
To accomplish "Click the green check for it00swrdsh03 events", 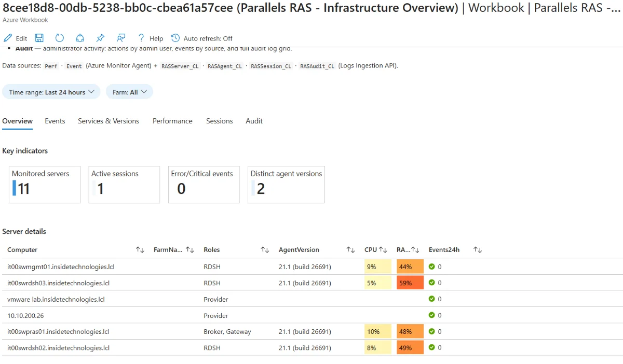I will [431, 283].
